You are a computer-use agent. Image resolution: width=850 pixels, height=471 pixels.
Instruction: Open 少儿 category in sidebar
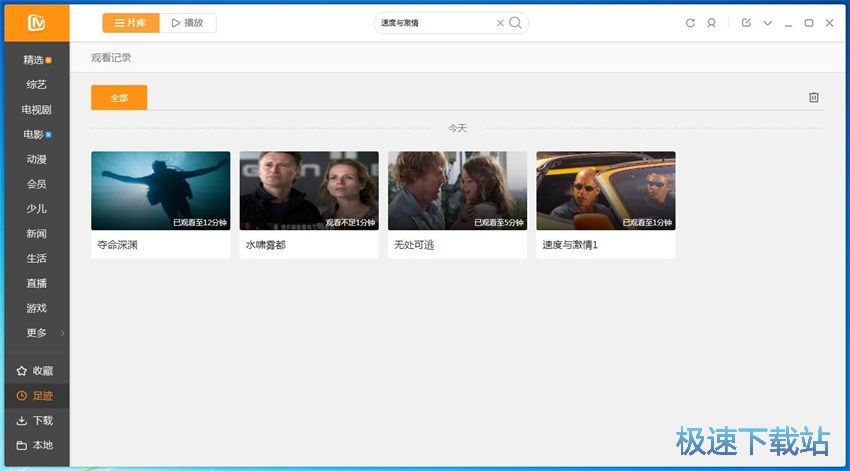click(36, 209)
